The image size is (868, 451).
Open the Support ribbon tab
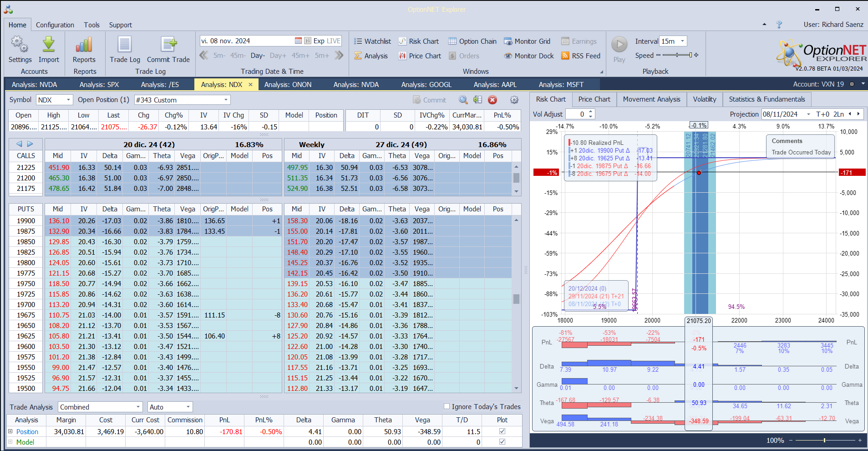point(120,25)
